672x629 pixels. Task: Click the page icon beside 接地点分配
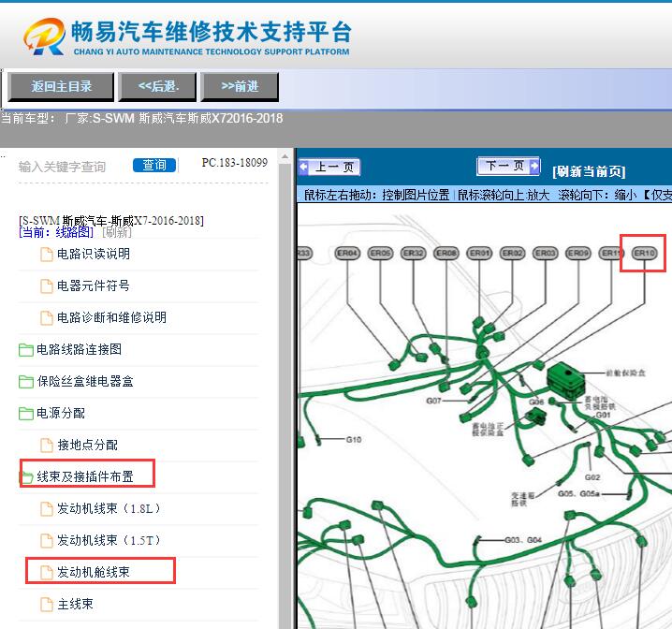[46, 446]
